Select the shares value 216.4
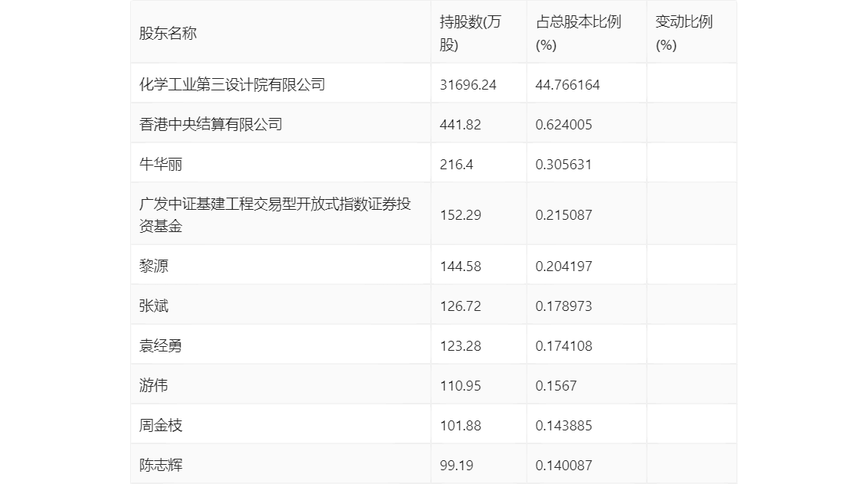Viewport: 868px width, 484px height. point(456,165)
